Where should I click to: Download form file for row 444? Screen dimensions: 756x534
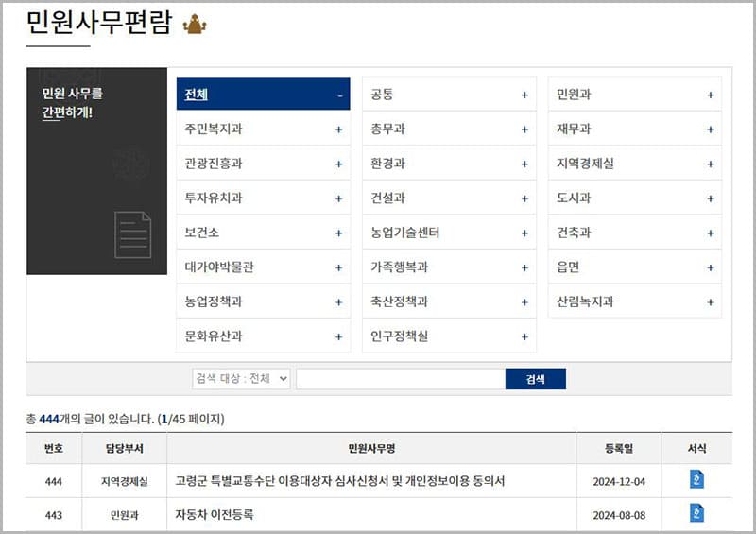(696, 480)
